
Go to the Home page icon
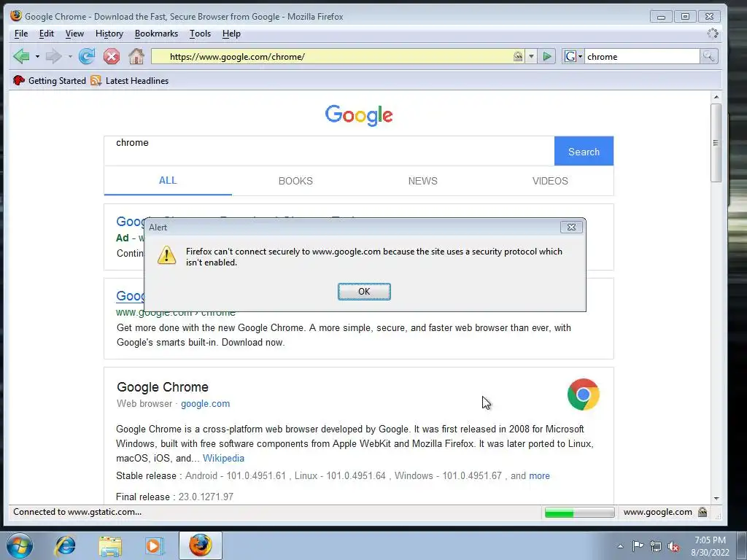(x=136, y=56)
